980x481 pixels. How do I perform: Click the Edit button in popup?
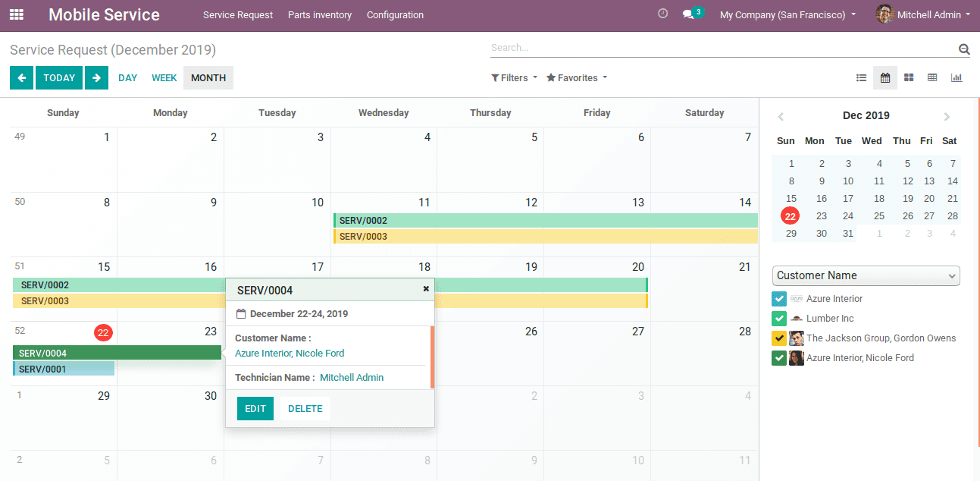click(255, 408)
